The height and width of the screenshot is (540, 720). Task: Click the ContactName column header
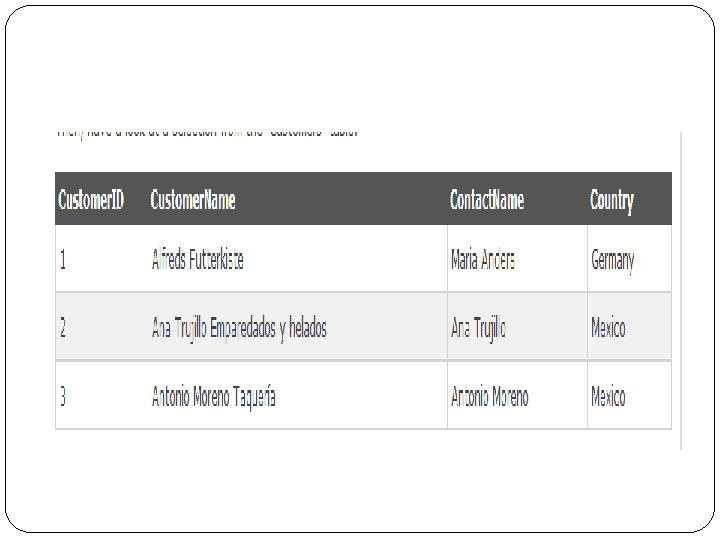coord(487,200)
